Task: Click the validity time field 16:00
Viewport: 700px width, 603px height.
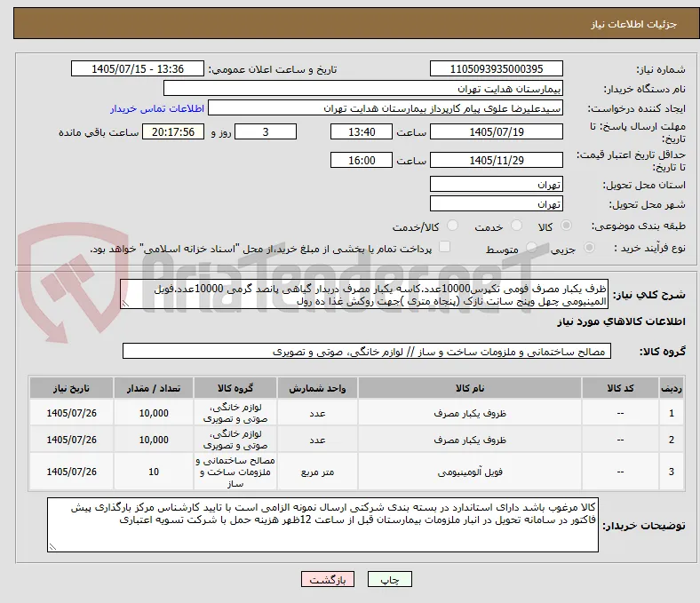Action: pos(362,160)
